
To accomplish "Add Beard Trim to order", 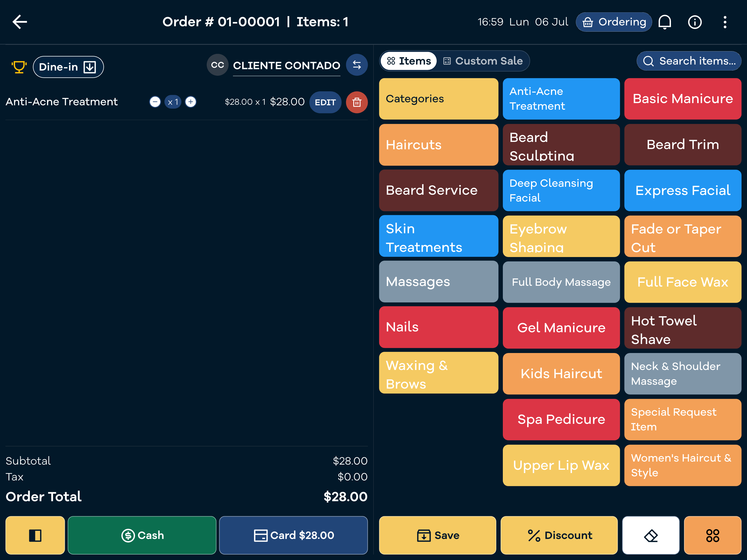I will [682, 145].
